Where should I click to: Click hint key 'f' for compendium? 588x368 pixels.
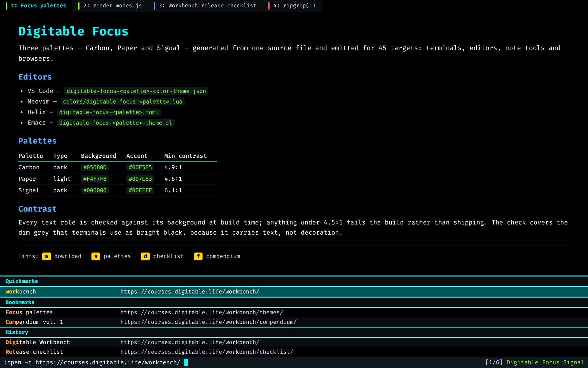pos(198,256)
